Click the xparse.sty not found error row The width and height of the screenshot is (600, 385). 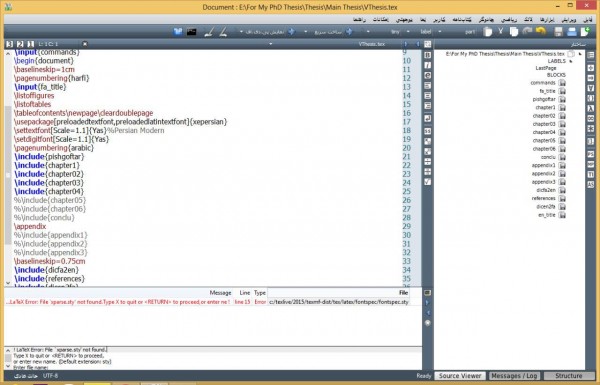coord(207,302)
